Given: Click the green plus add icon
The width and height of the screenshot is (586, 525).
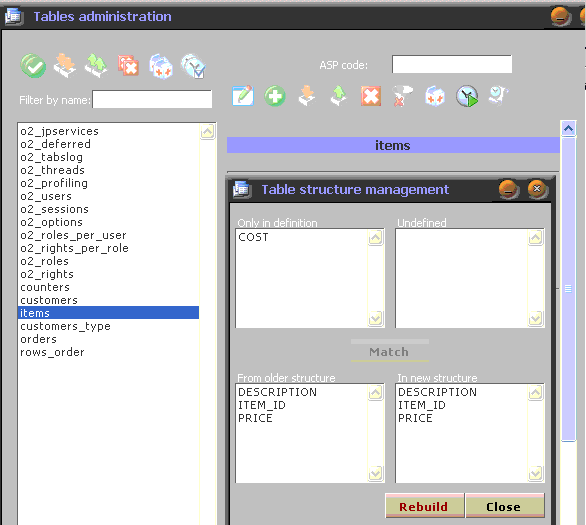Looking at the screenshot, I should tap(275, 96).
